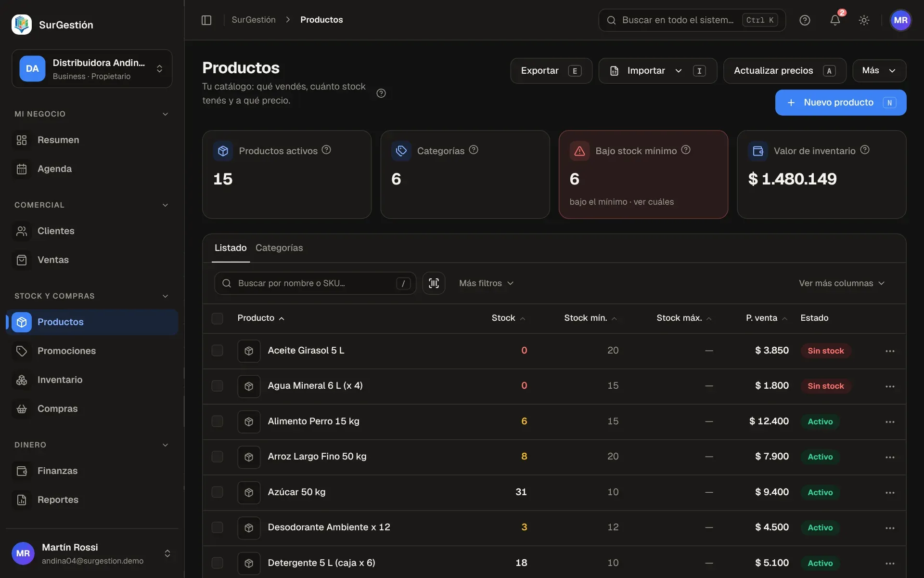Click the Nuevo producto button
This screenshot has width=924, height=578.
click(840, 103)
